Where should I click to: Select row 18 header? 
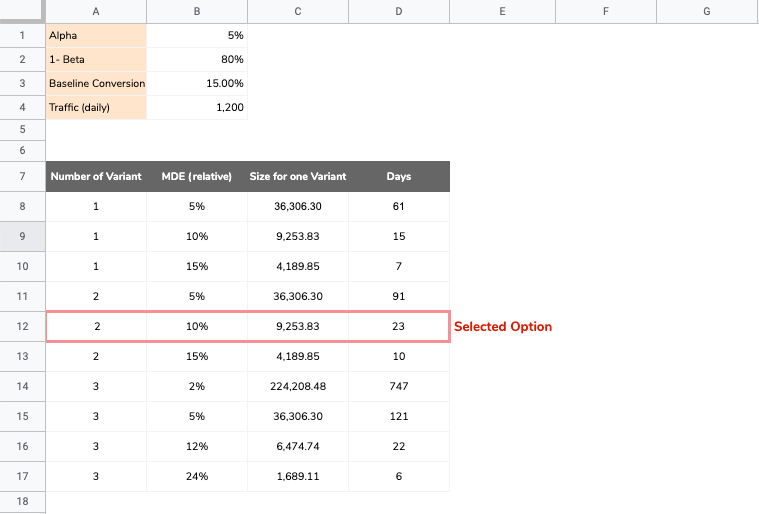(x=22, y=501)
